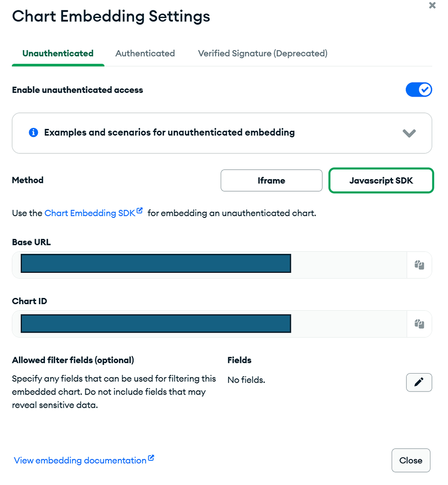Click the external link icon on embedding documentation
This screenshot has height=485, width=448.
(151, 457)
